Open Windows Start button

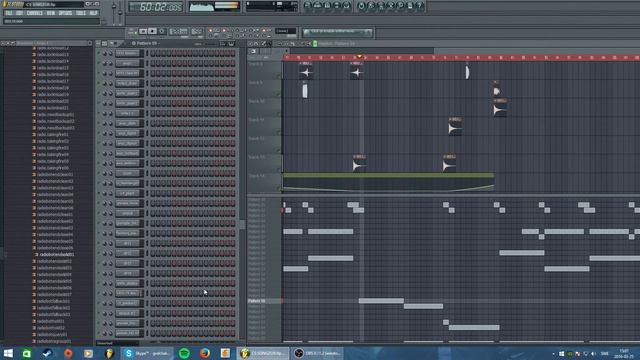8,353
